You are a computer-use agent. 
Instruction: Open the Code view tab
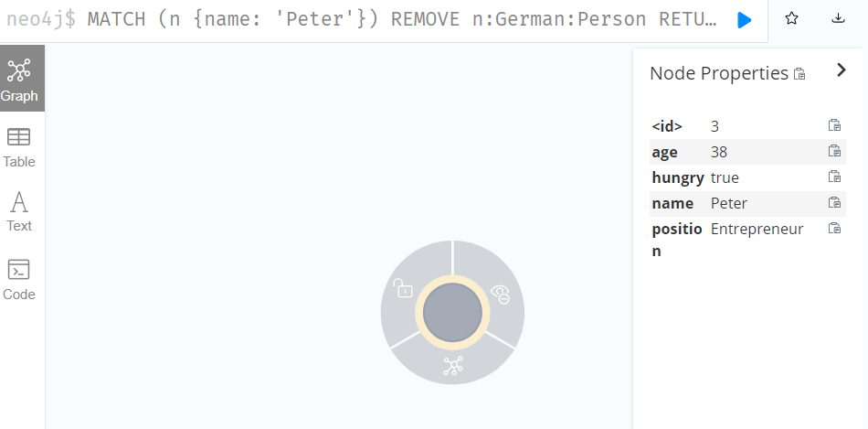[19, 280]
